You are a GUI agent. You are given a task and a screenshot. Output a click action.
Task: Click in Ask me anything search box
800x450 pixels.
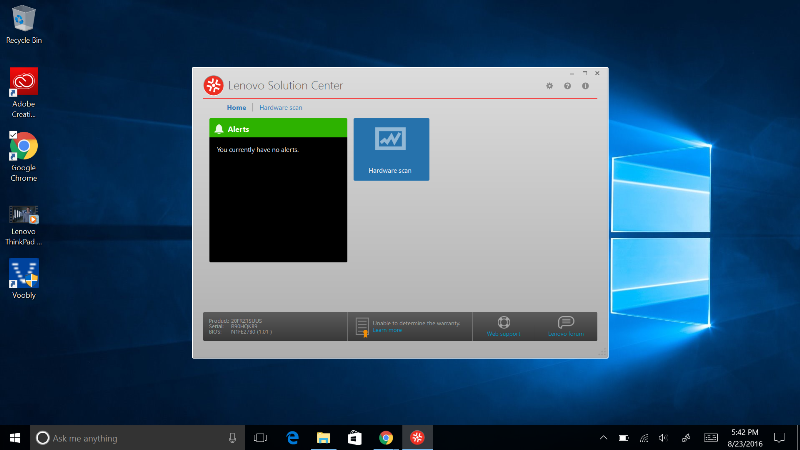point(138,438)
